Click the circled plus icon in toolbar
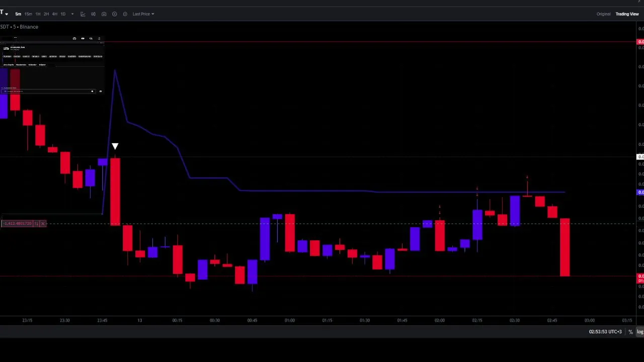Image resolution: width=644 pixels, height=362 pixels. [115, 14]
